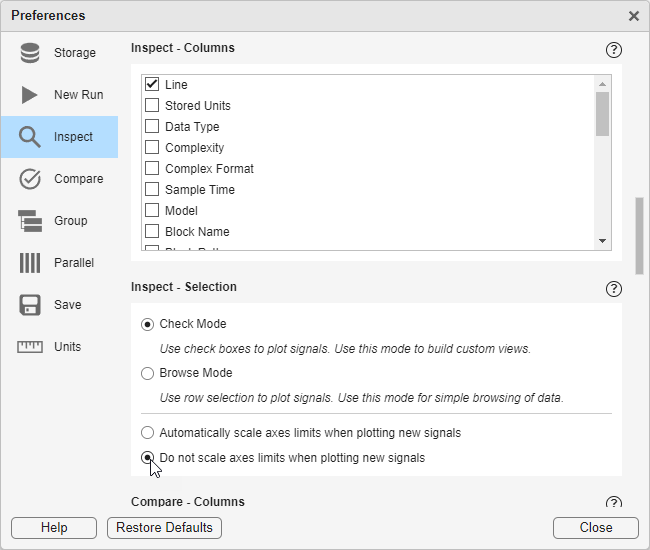Open help for Inspect - Selection
This screenshot has width=650, height=550.
pyautogui.click(x=614, y=288)
